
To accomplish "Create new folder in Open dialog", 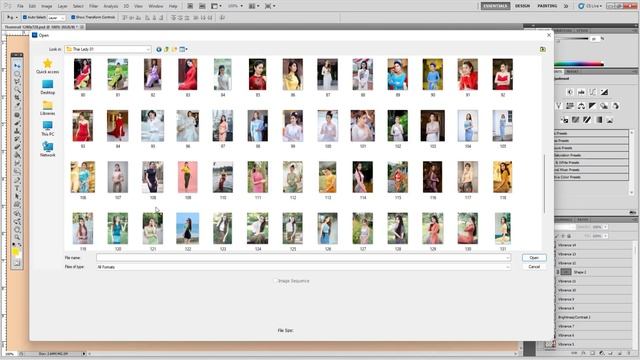I will 174,49.
